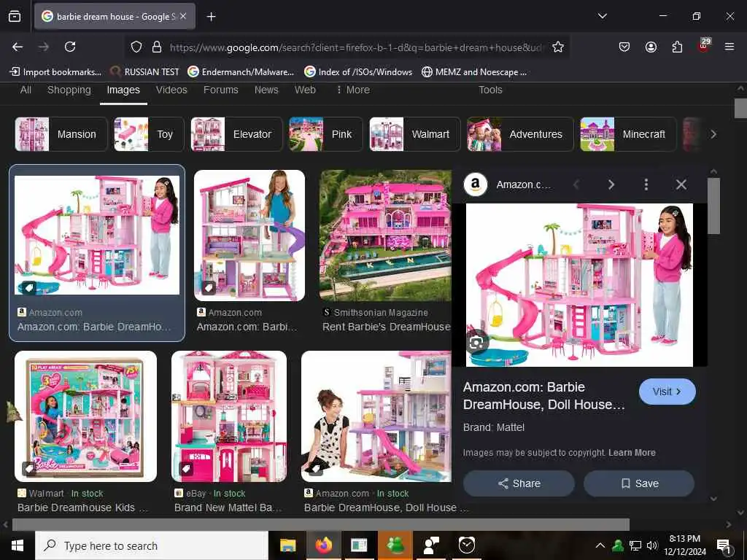Open a new browser tab

(211, 17)
